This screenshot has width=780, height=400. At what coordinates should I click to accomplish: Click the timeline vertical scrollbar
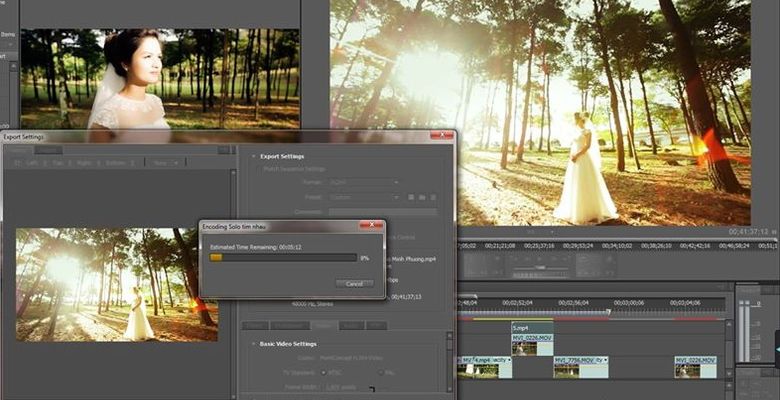click(x=729, y=348)
